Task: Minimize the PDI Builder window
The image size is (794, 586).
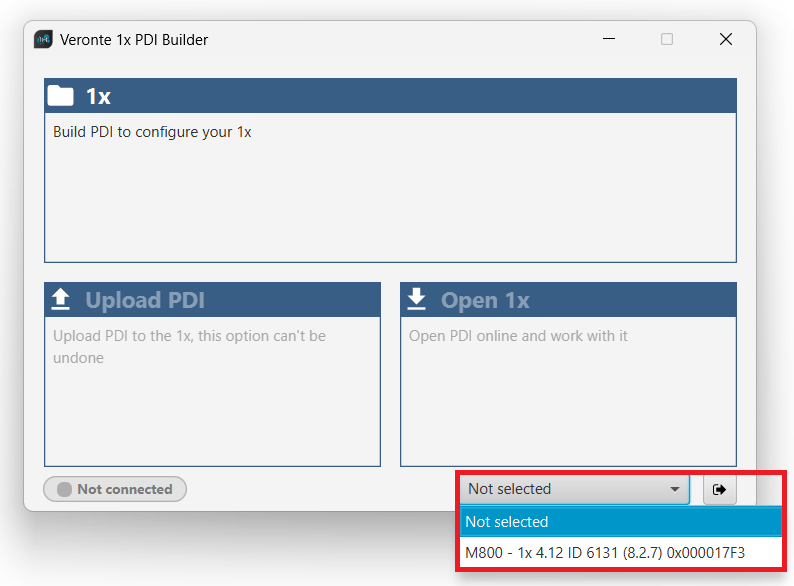Action: [609, 40]
